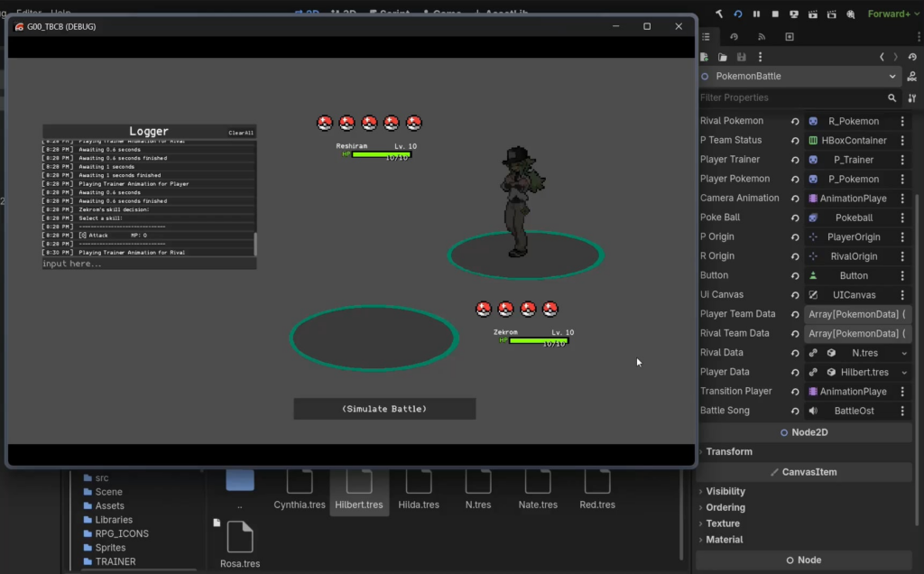The image size is (924, 574).
Task: Pause the running game scene
Action: point(756,14)
